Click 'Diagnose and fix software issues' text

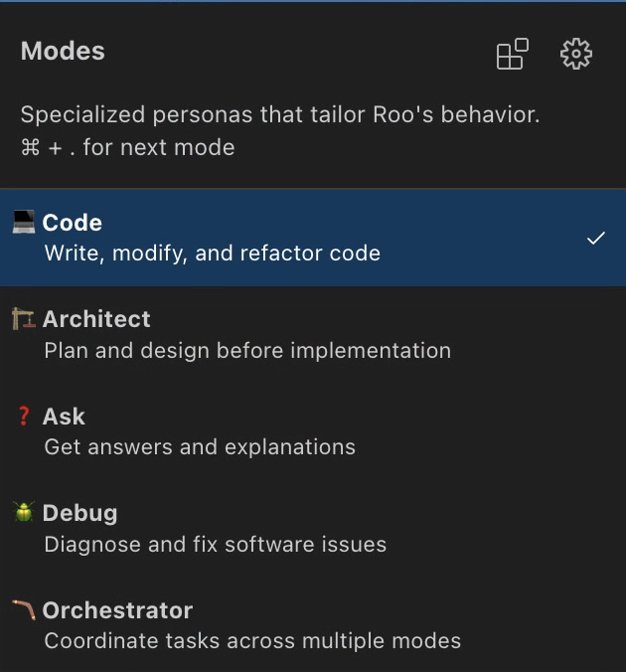[215, 544]
